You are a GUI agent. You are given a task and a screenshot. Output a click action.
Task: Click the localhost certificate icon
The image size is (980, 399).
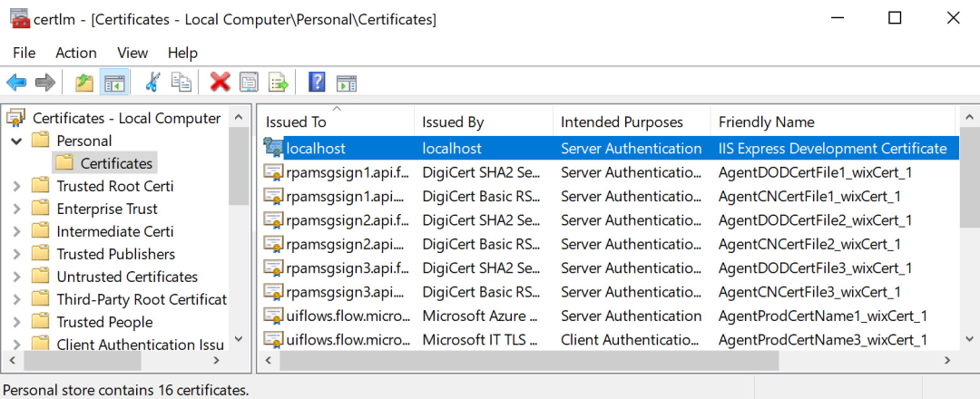tap(273, 149)
